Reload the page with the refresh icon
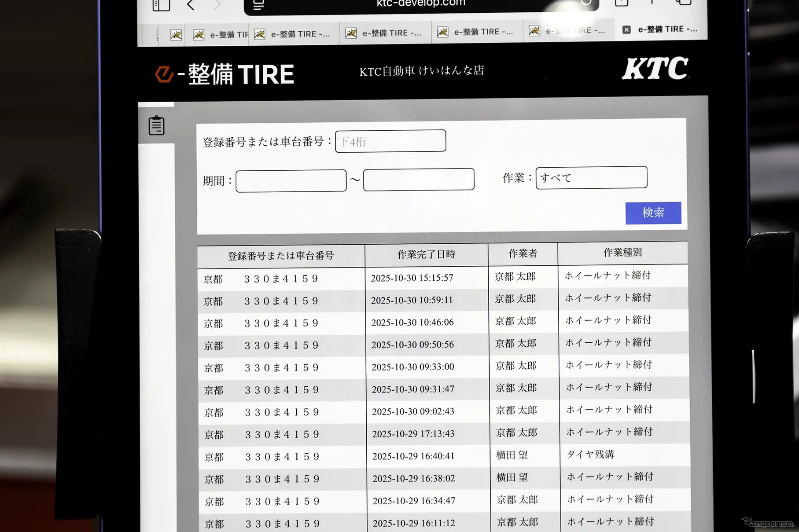This screenshot has height=532, width=799. coord(586,2)
